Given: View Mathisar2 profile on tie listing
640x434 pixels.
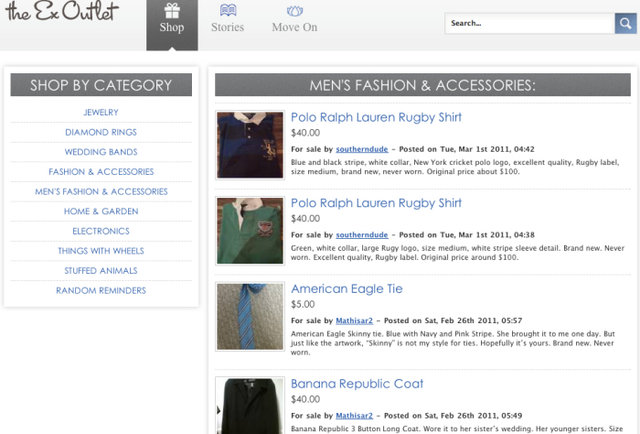Looking at the screenshot, I should click(354, 321).
